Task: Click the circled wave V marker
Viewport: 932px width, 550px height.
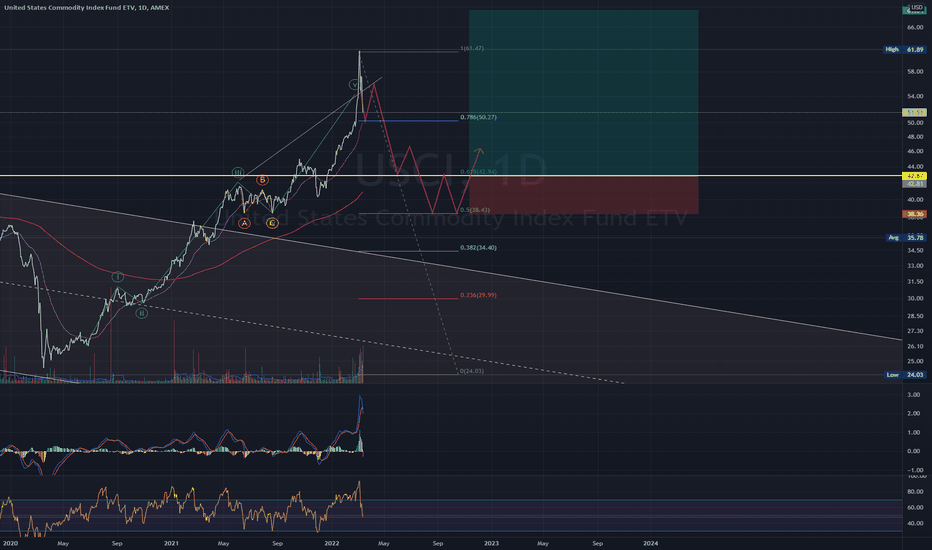Action: [x=354, y=85]
